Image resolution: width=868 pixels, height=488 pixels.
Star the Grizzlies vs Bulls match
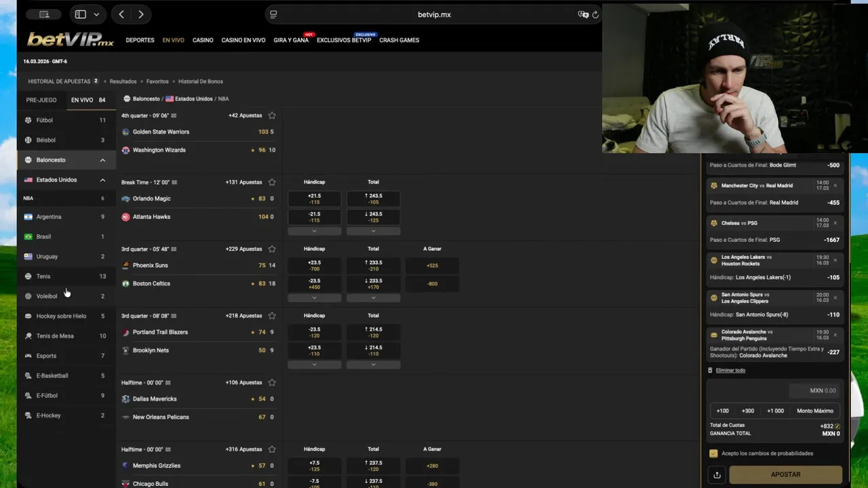pyautogui.click(x=272, y=449)
